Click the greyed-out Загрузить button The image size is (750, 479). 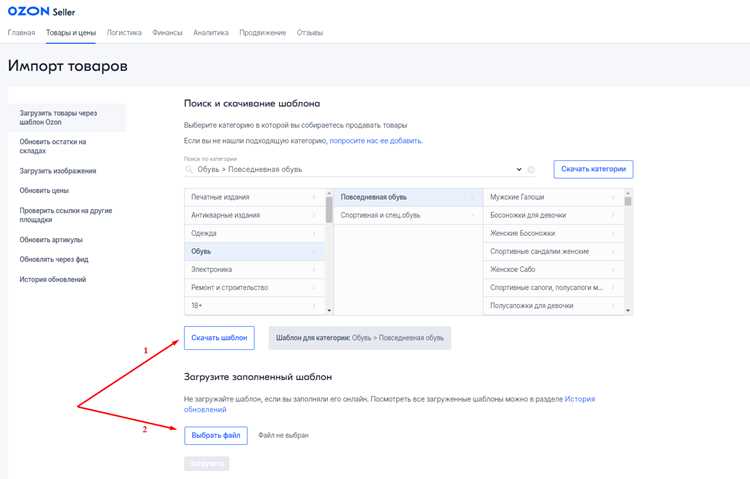(207, 464)
